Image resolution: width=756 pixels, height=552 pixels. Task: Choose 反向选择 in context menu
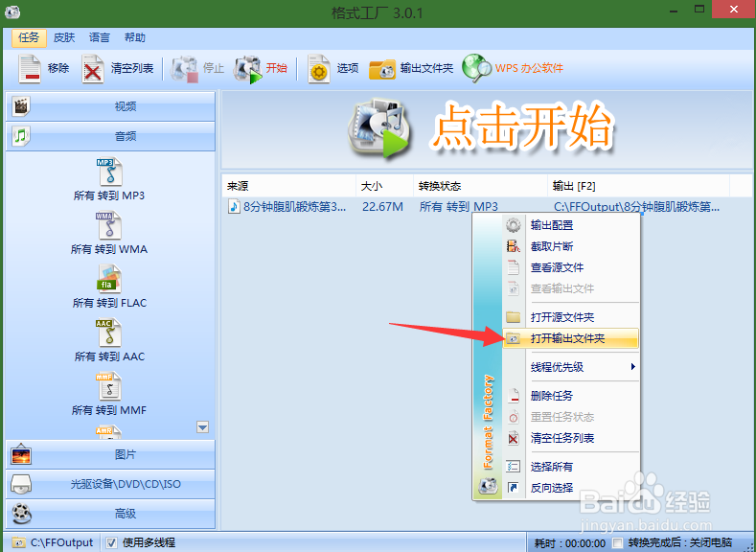571,488
